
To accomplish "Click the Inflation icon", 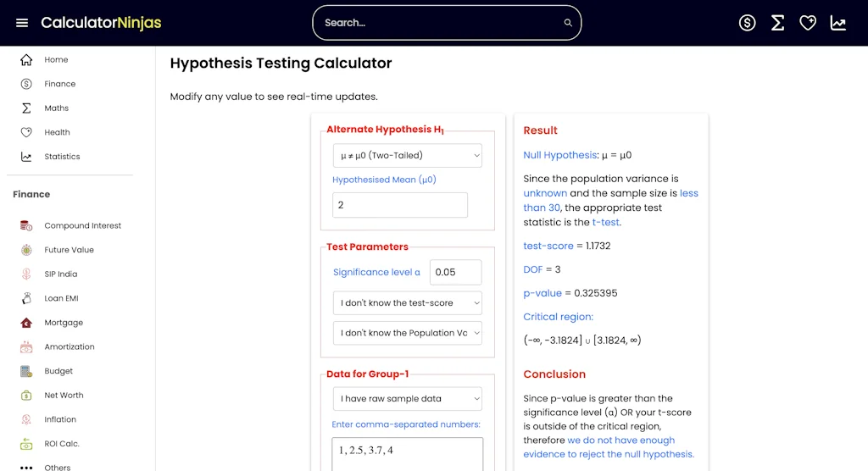I will point(26,419).
